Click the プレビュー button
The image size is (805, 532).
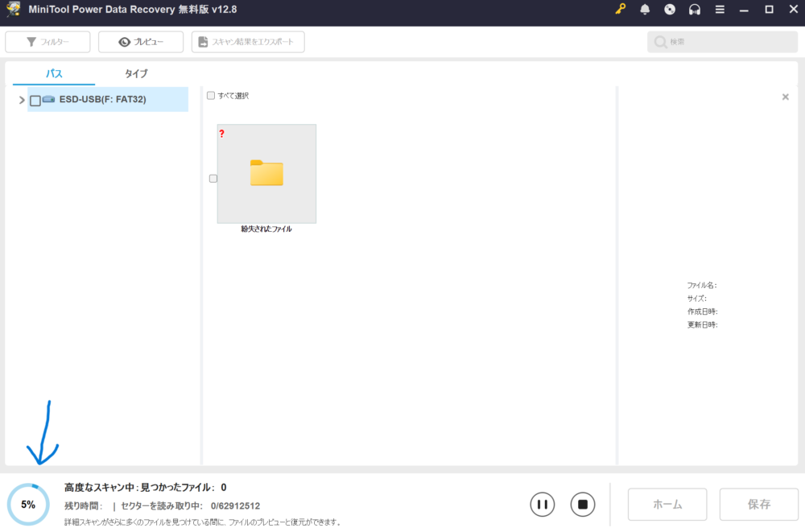141,42
